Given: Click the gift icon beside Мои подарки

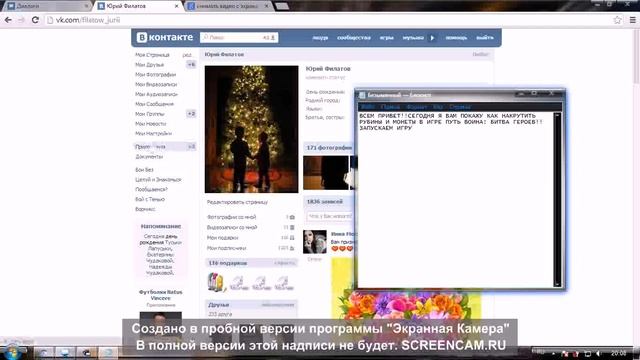Looking at the screenshot, I should [x=292, y=238].
